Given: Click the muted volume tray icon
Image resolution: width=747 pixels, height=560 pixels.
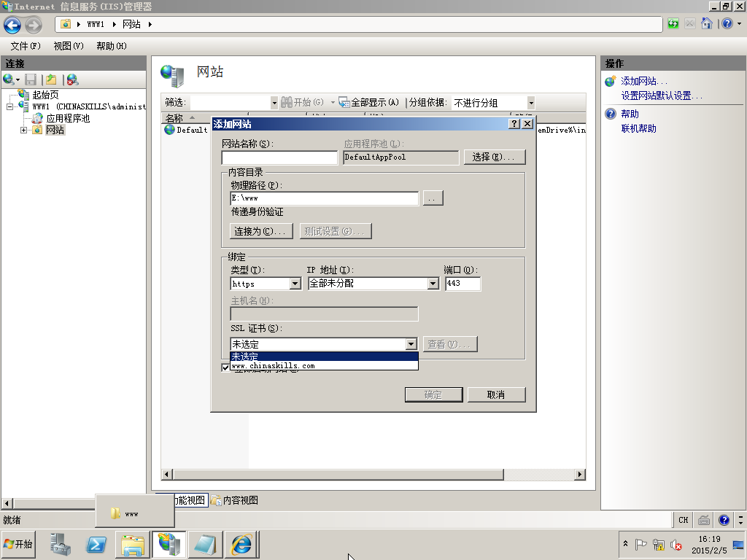Looking at the screenshot, I should 676,544.
